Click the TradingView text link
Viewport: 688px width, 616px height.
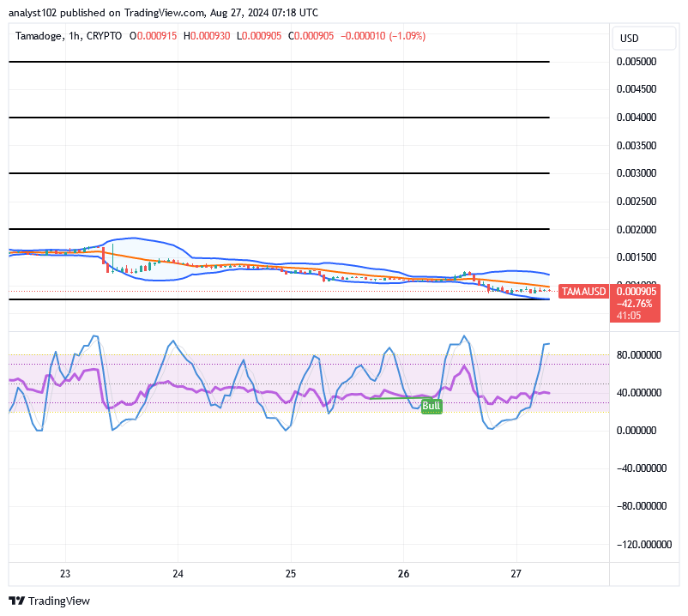tap(60, 601)
